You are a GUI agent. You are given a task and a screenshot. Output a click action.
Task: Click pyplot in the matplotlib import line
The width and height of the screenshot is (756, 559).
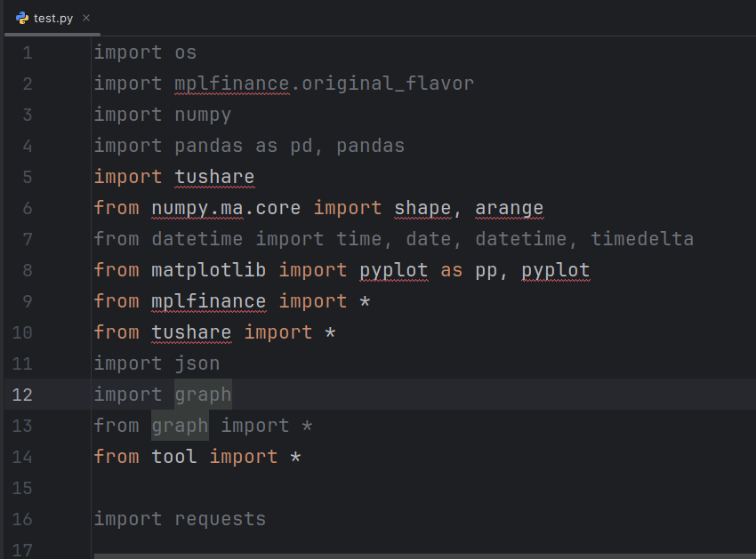(393, 270)
